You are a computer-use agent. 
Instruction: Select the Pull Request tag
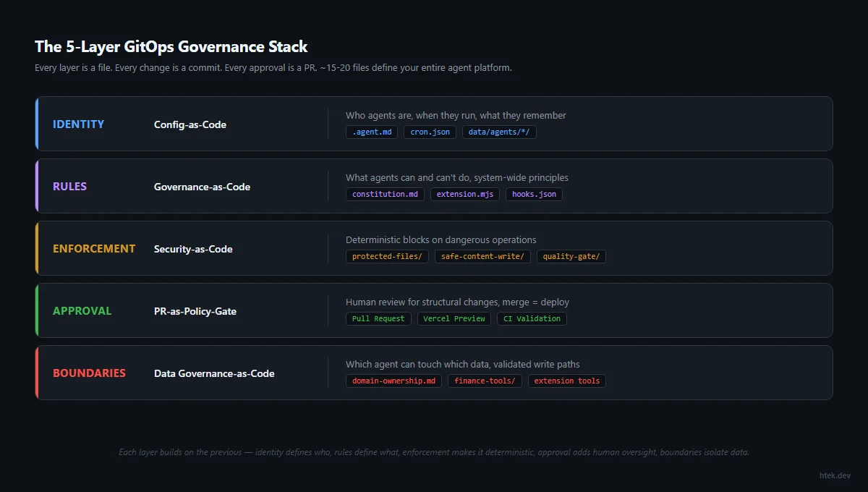378,319
